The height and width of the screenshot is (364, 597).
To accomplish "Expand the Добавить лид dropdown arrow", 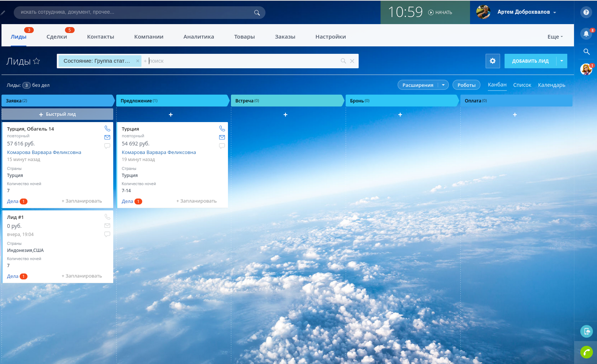I will [562, 61].
